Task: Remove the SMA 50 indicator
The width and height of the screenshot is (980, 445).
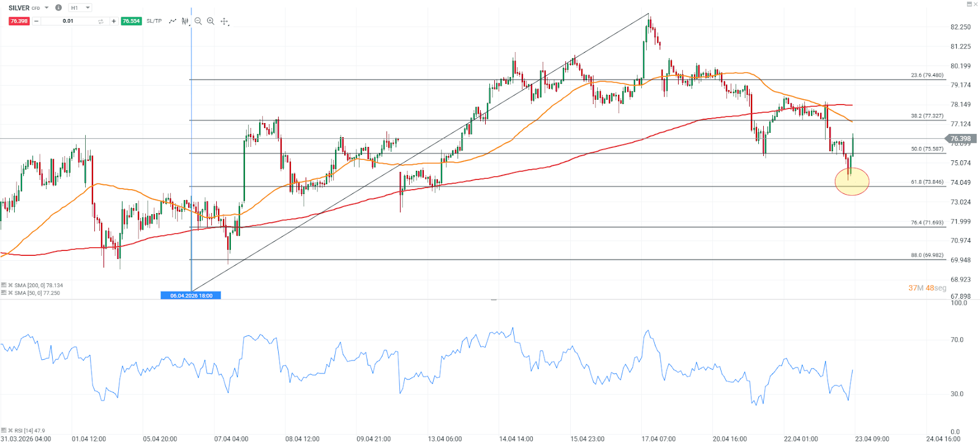Action: pos(10,293)
